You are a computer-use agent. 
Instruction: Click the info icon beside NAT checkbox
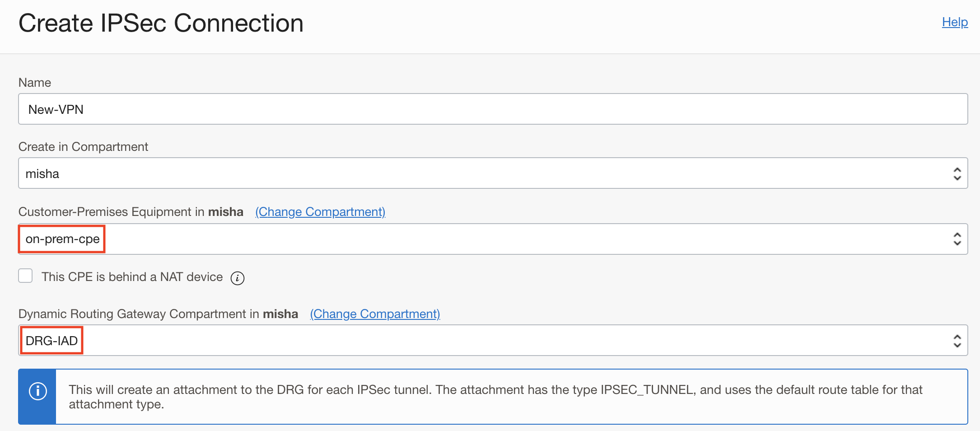coord(237,278)
